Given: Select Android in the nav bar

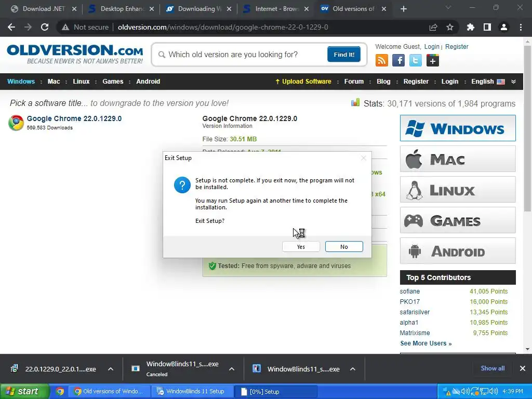Looking at the screenshot, I should (x=148, y=82).
